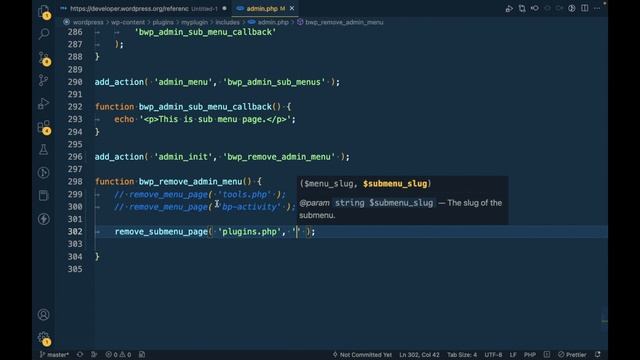Click the lightning bolt icon in activity bar
640x360 pixels.
[44, 219]
